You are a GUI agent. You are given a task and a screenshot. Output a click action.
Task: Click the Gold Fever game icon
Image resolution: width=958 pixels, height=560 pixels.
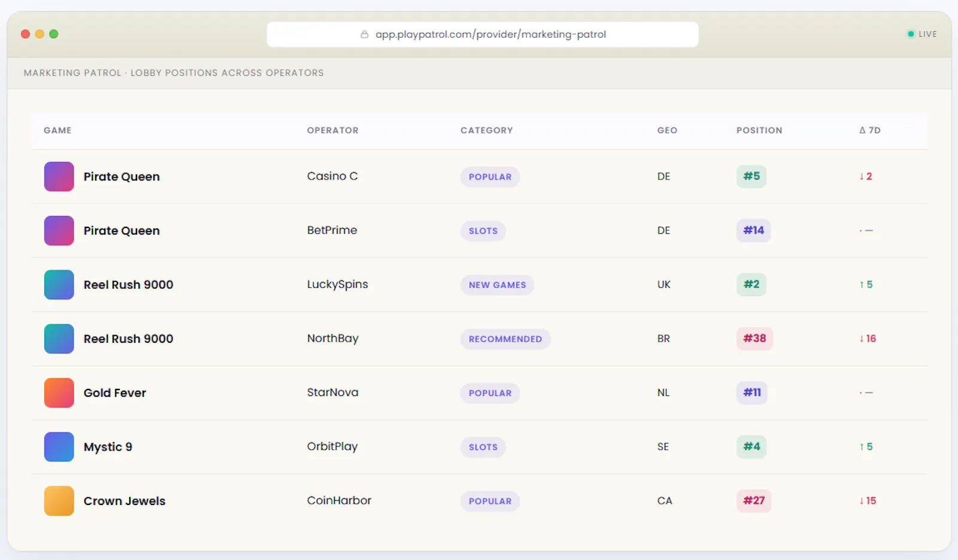tap(59, 392)
